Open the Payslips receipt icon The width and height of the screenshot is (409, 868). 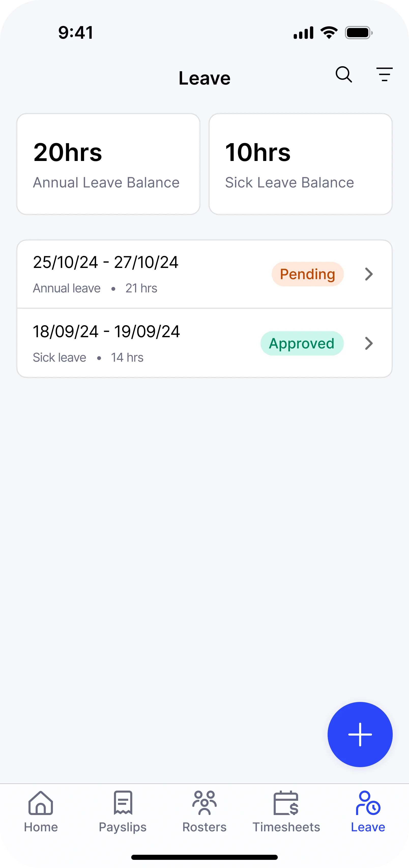tap(123, 803)
